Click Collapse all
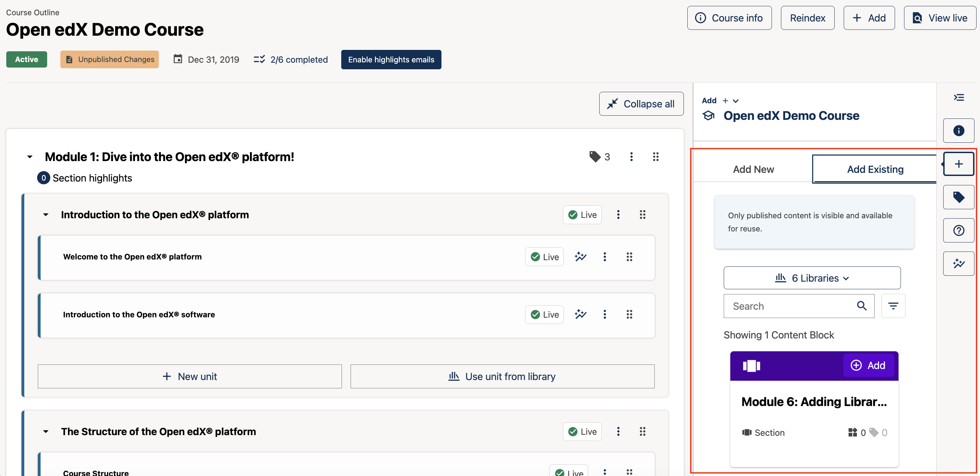The image size is (980, 476). [x=641, y=104]
